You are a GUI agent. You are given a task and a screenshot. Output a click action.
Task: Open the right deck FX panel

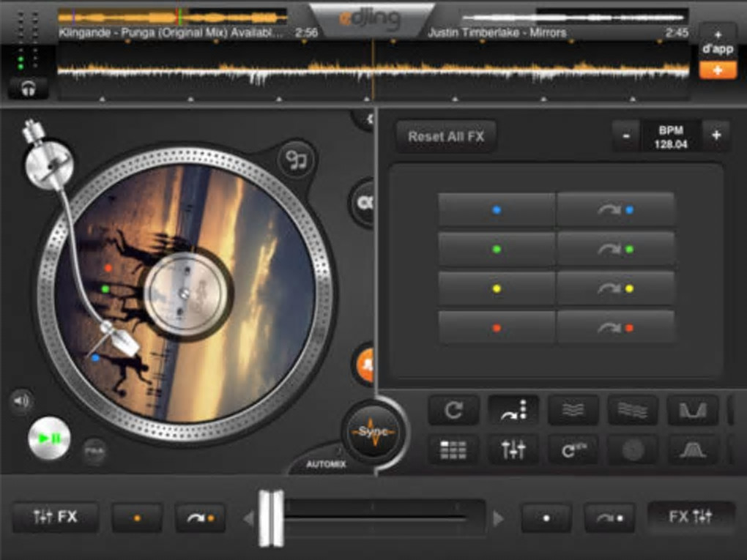pos(691,517)
